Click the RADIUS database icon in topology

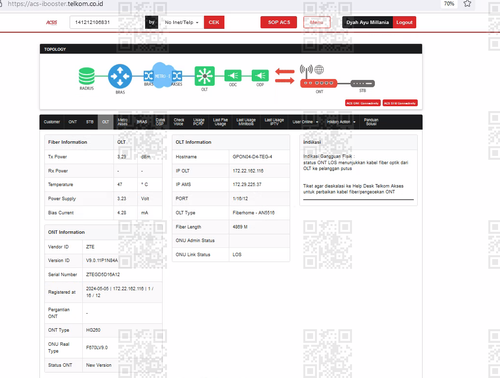click(x=87, y=76)
